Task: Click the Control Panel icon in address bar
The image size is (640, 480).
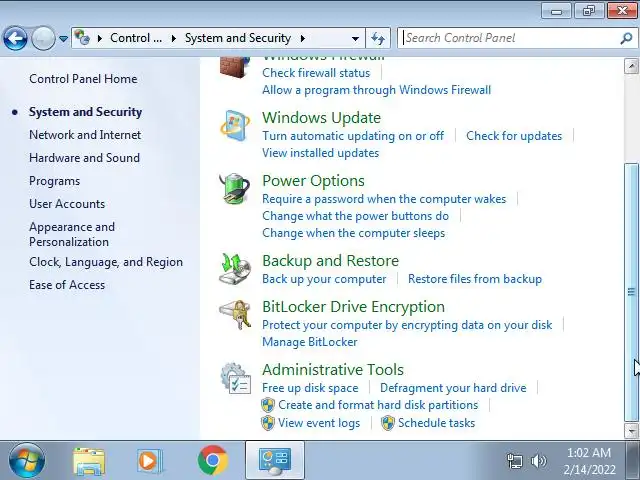Action: [82, 38]
